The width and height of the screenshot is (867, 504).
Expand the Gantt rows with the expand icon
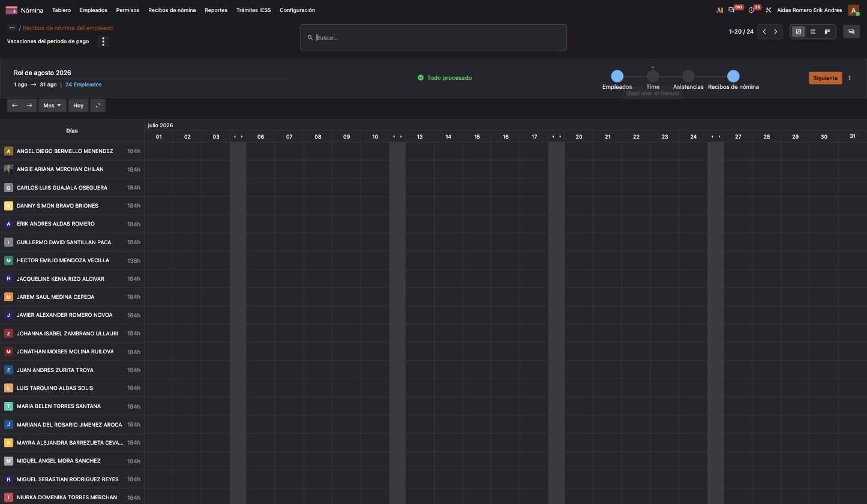click(x=98, y=106)
